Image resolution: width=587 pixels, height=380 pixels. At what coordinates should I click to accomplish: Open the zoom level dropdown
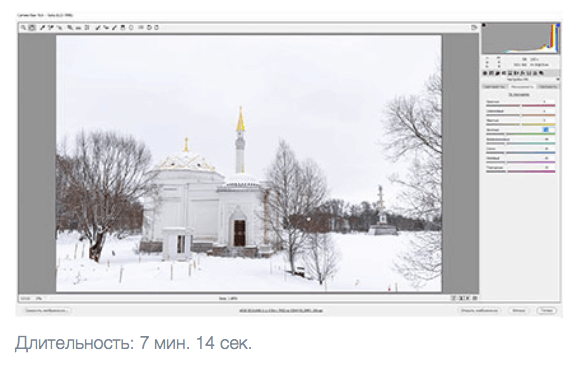(39, 298)
